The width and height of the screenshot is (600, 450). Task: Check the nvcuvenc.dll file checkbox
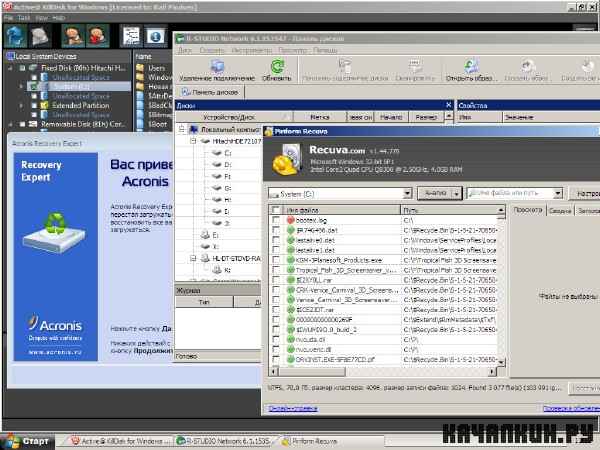pyautogui.click(x=276, y=349)
